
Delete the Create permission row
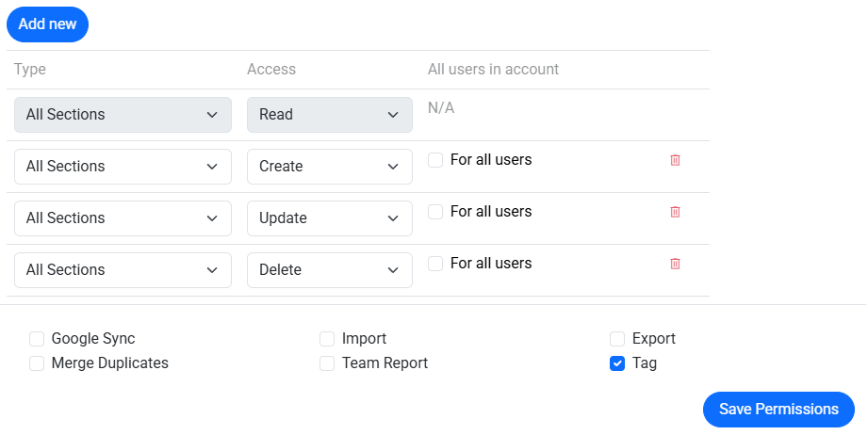675,160
